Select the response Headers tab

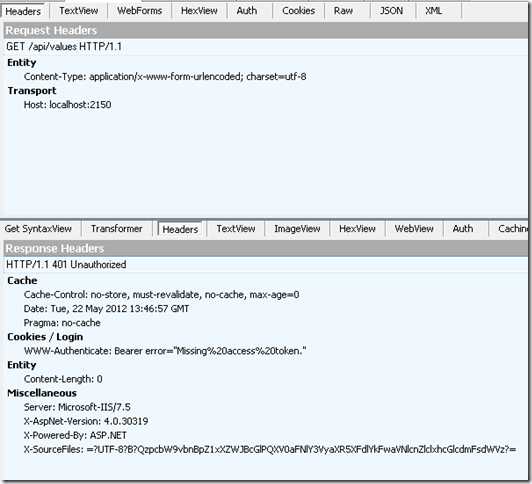(180, 230)
